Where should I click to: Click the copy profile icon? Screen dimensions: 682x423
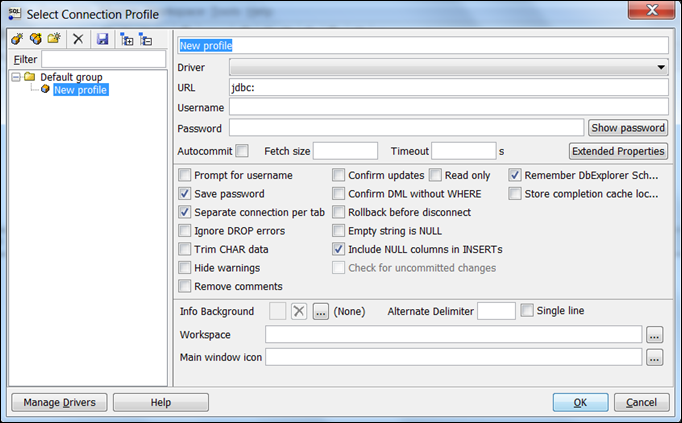click(35, 39)
